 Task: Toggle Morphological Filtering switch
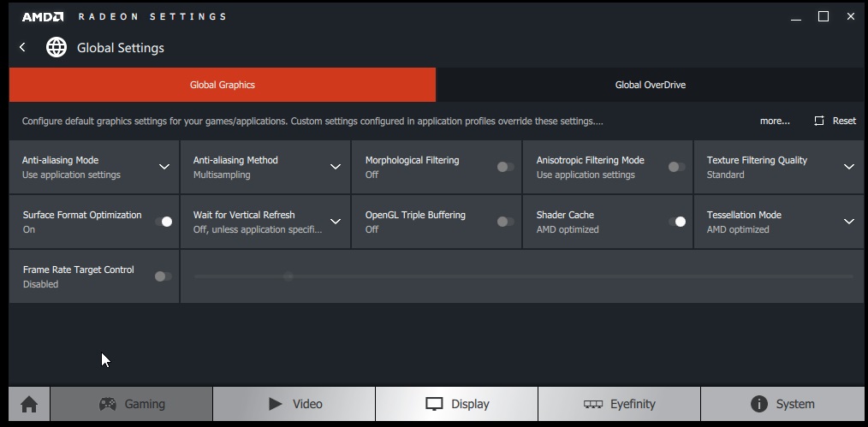pyautogui.click(x=505, y=167)
